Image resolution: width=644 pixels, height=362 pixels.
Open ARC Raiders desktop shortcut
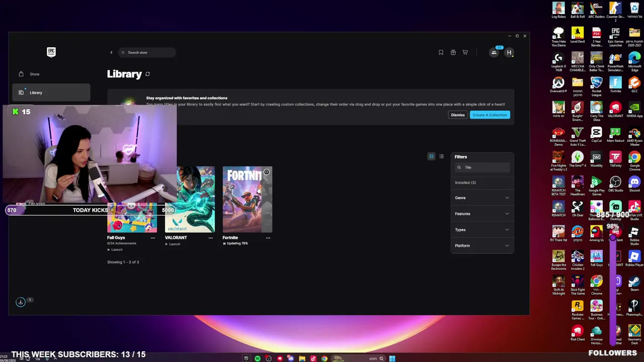(596, 11)
